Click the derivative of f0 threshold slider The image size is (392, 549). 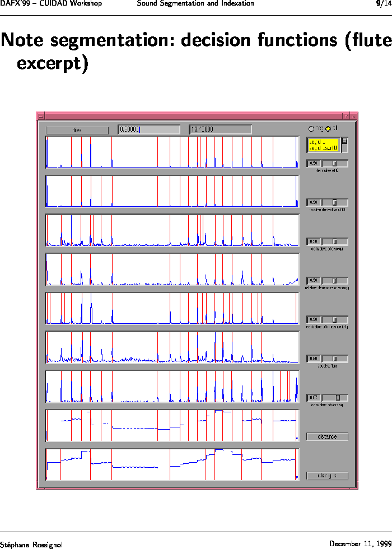pos(334,164)
